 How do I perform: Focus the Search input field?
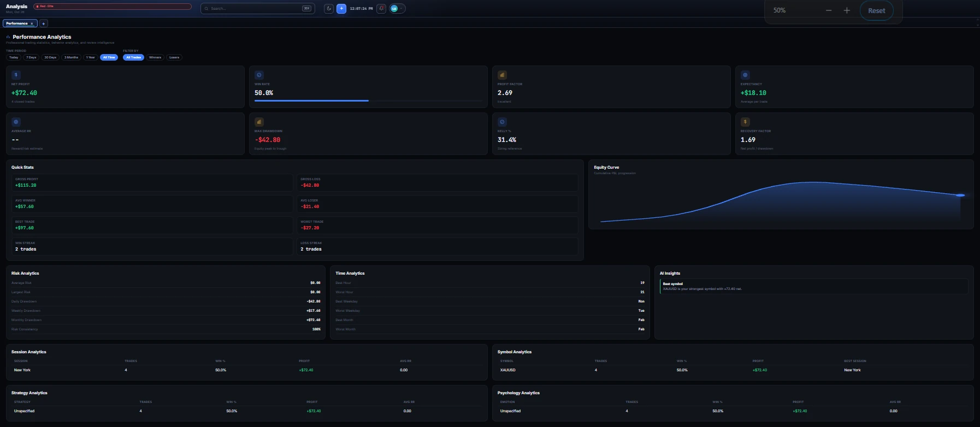(x=258, y=9)
